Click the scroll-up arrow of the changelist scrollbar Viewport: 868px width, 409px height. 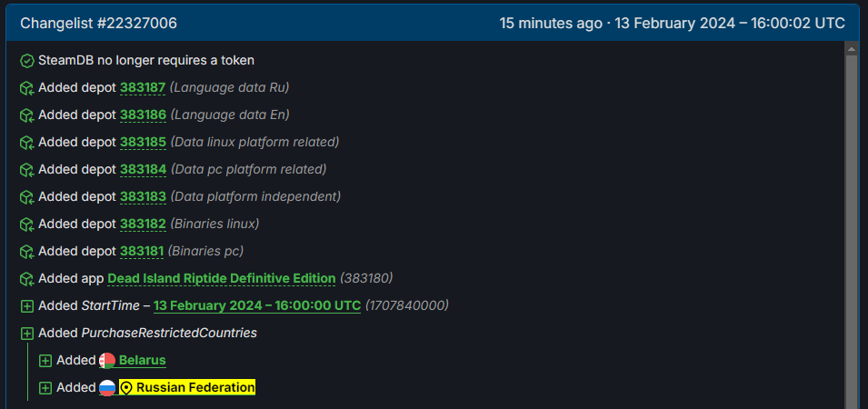pos(851,49)
